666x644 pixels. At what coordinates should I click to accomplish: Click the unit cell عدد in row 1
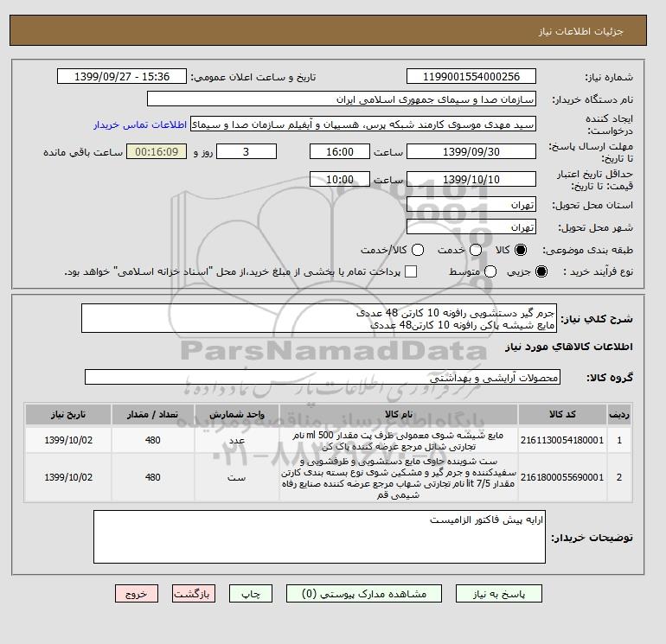click(237, 440)
